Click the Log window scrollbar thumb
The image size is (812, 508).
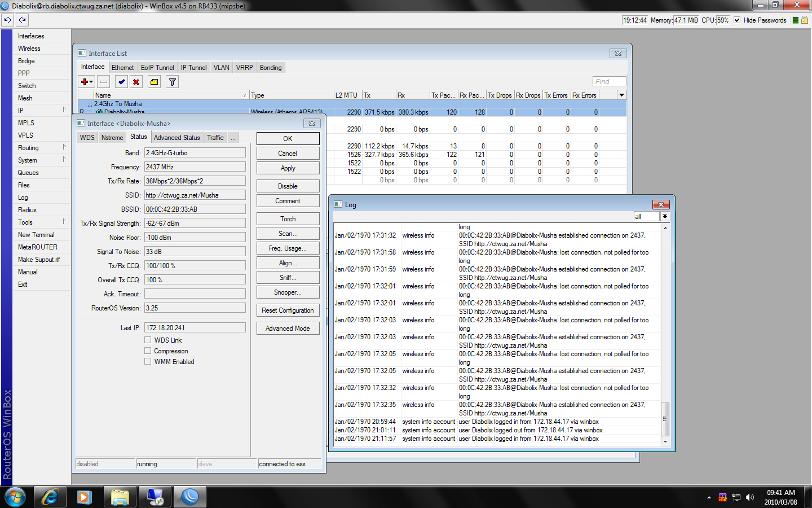coord(665,418)
